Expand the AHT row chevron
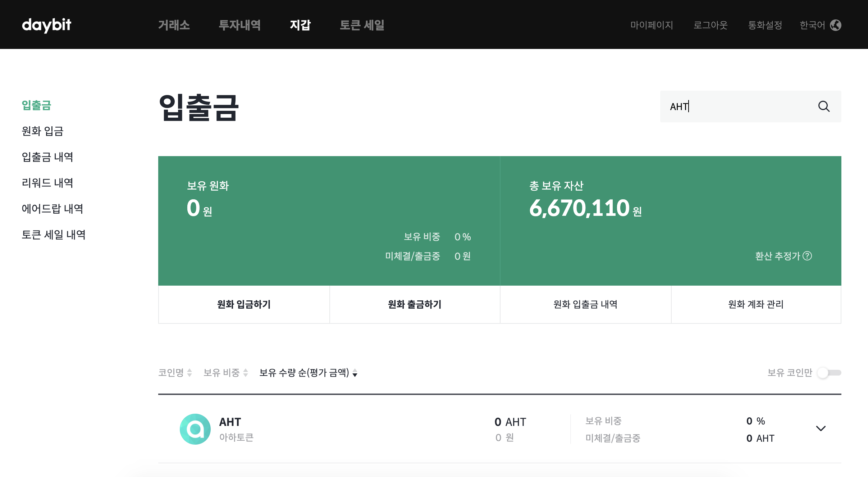868x477 pixels. [x=821, y=428]
